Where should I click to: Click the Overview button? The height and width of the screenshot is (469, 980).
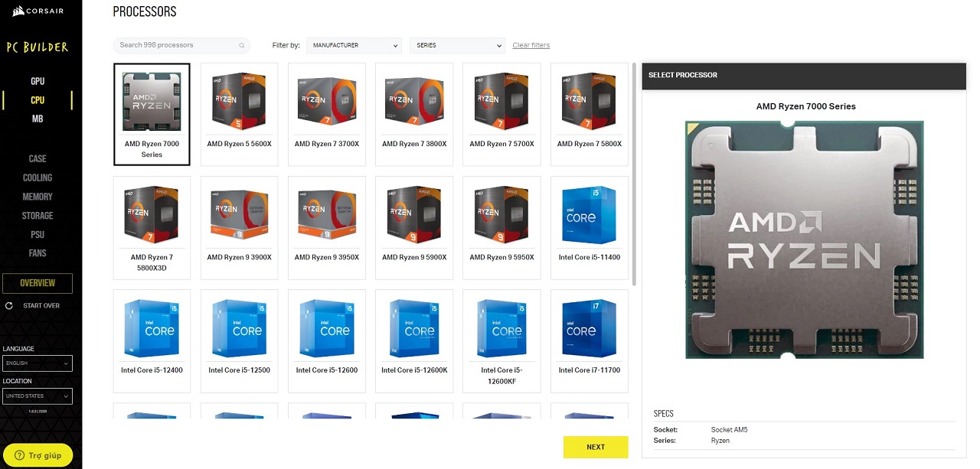[x=38, y=283]
